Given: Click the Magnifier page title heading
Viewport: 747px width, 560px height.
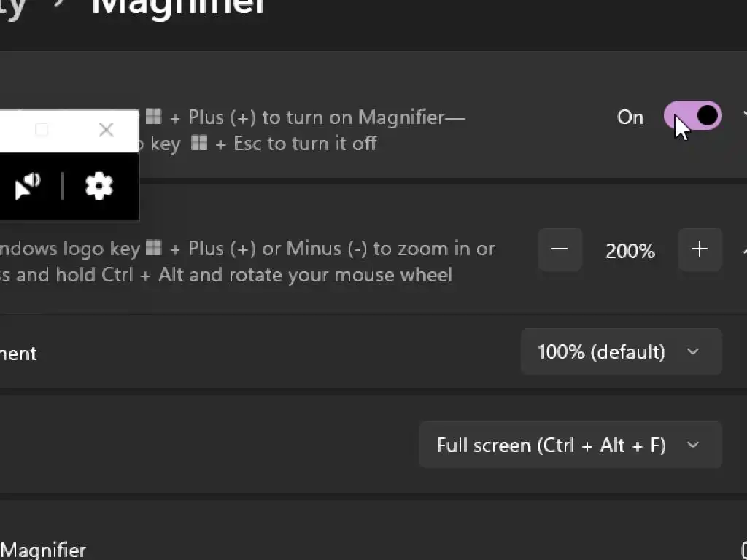Looking at the screenshot, I should [x=178, y=6].
